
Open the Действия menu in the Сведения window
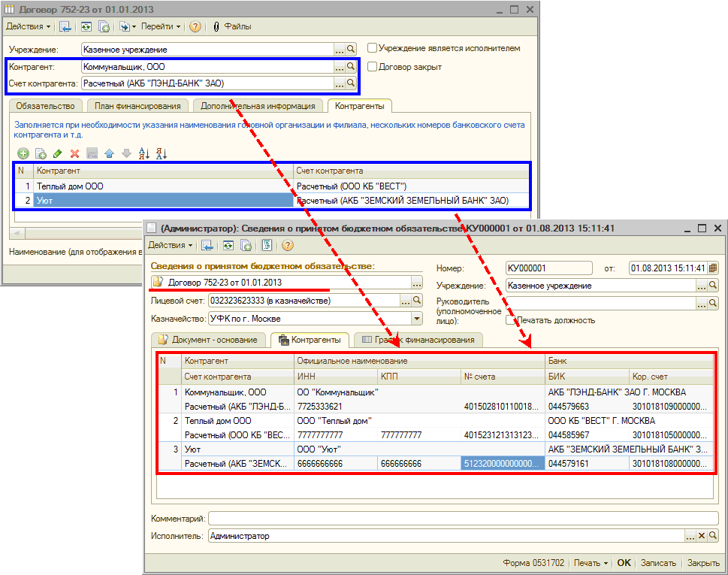[x=170, y=245]
